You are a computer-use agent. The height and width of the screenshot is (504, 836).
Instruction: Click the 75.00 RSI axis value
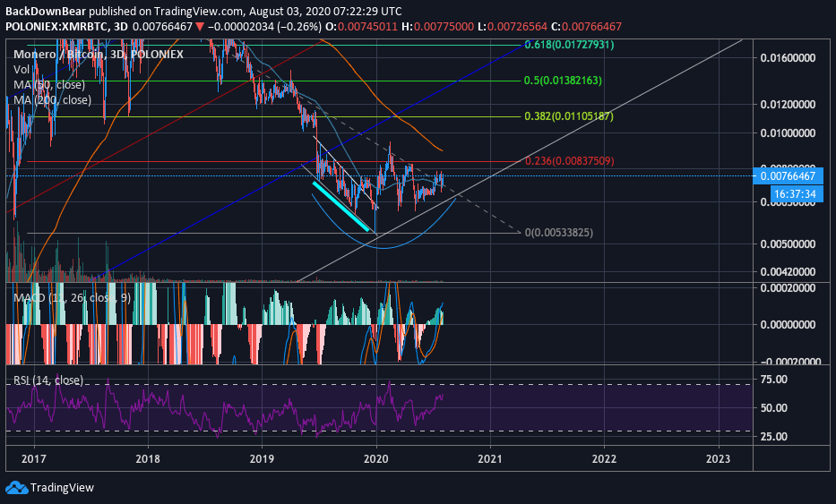[x=773, y=380]
